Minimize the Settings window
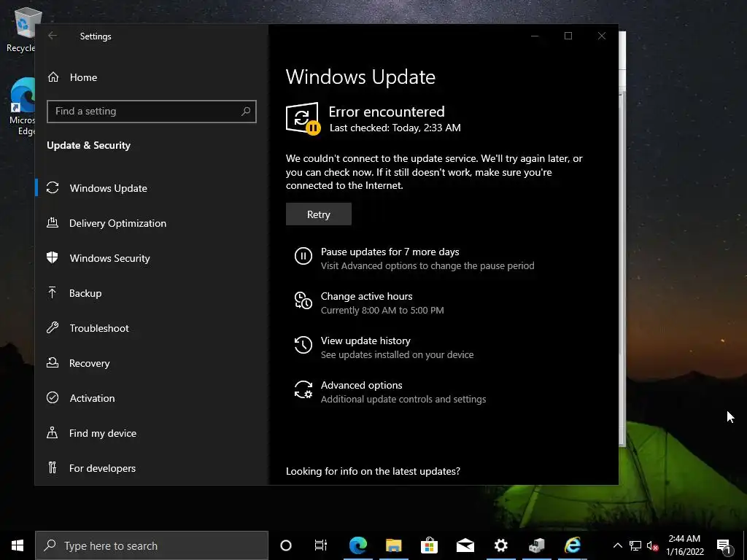 pyautogui.click(x=535, y=36)
